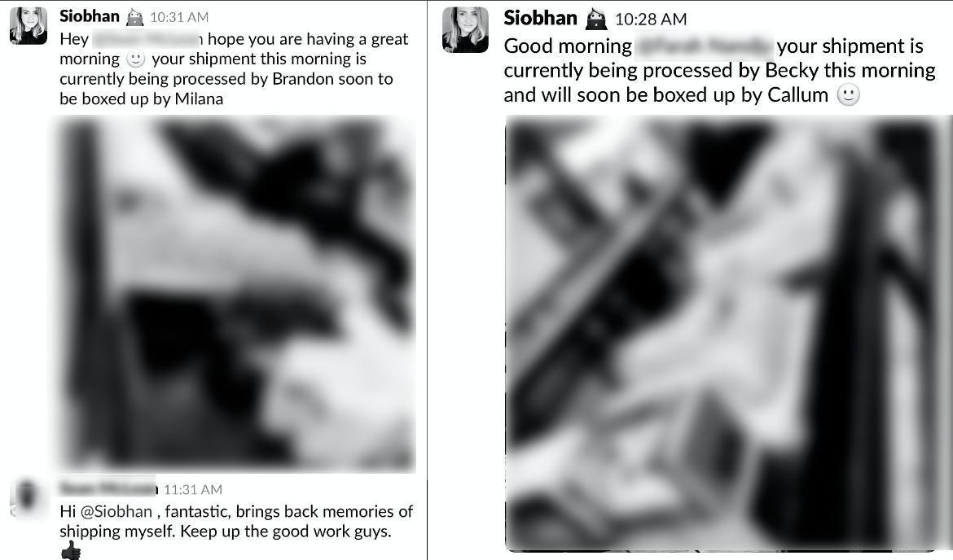The image size is (953, 560).
Task: Click the 10:28 AM timestamp
Action: [x=651, y=20]
